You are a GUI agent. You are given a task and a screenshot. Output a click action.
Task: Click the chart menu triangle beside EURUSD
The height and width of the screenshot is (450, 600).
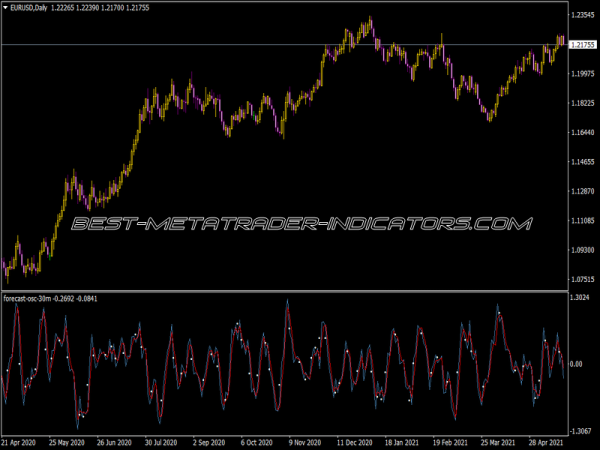click(7, 9)
